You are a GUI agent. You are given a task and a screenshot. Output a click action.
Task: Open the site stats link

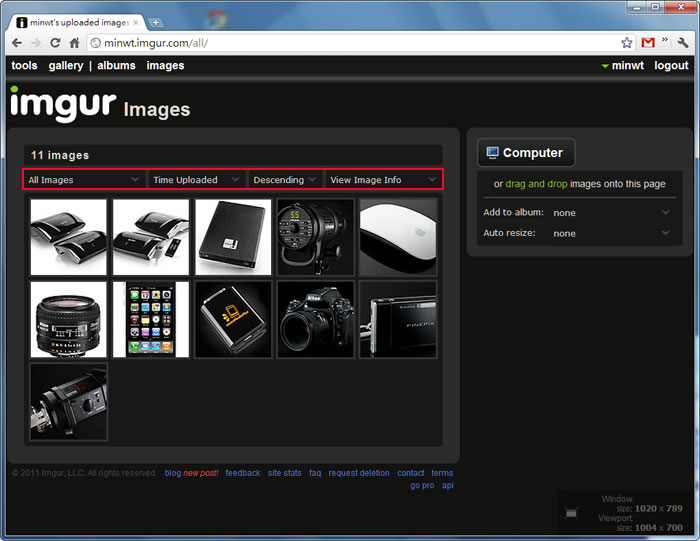[284, 473]
